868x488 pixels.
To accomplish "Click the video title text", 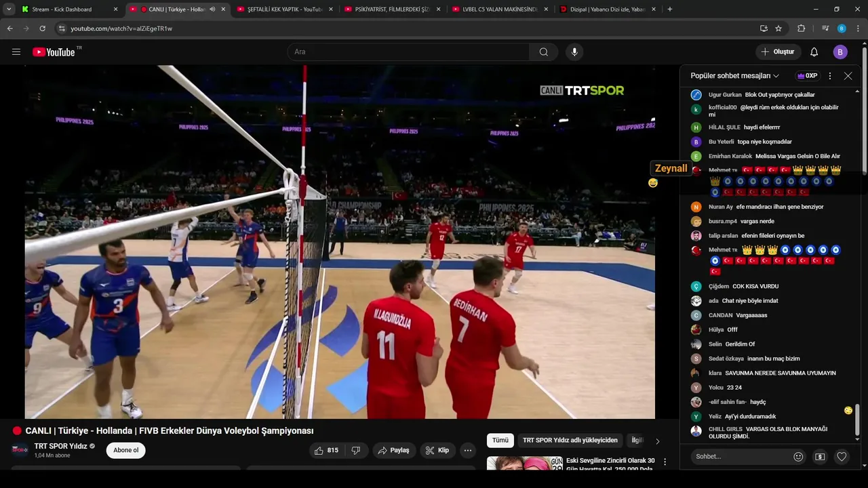I will [x=170, y=431].
